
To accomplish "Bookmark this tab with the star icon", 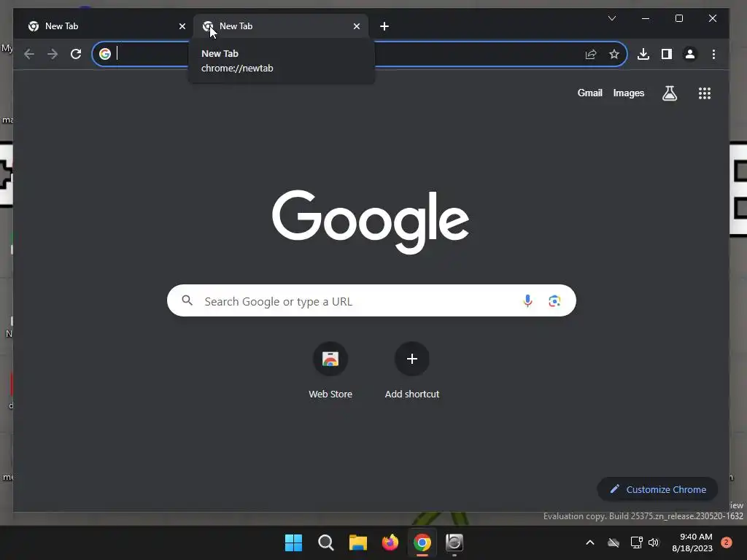I will (614, 54).
